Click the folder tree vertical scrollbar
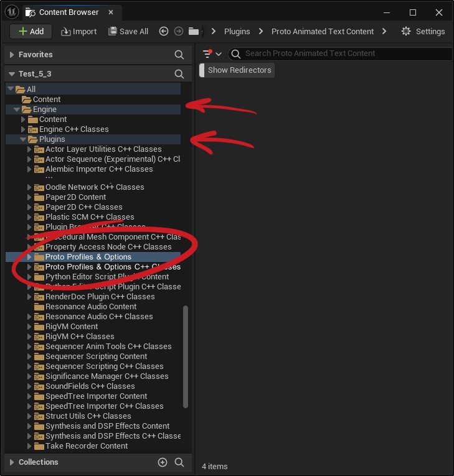The height and width of the screenshot is (476, 454). pos(185,356)
